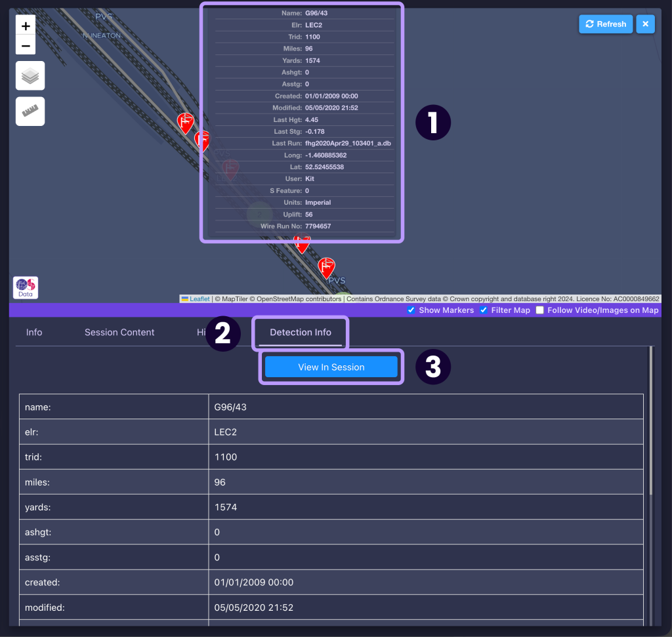Select the miles value 96 in table
672x637 pixels.
coord(220,482)
